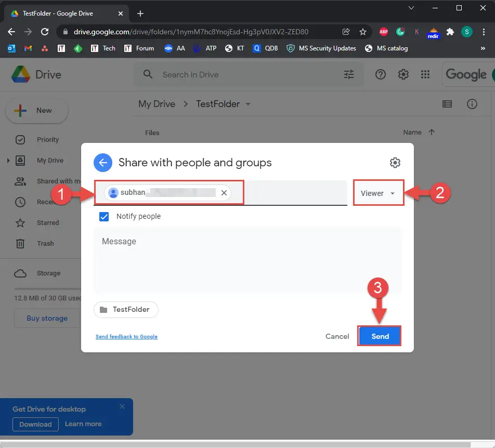Screen dimensions: 495x448
Task: Click the Search in Drive field
Action: pyautogui.click(x=249, y=75)
